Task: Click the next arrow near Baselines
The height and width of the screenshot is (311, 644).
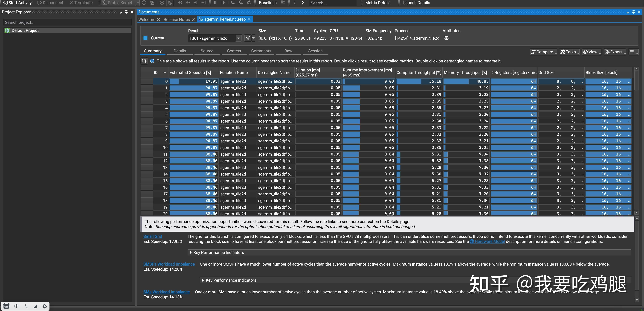Action: click(x=303, y=3)
